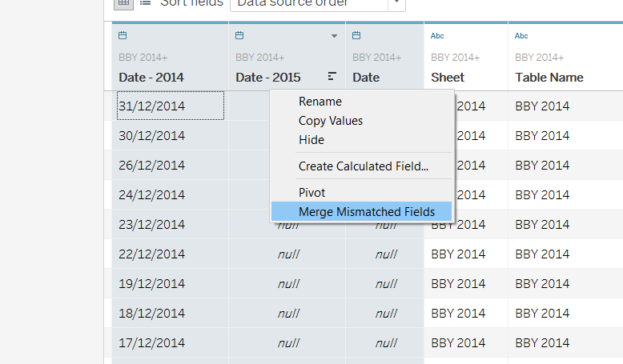Open the Date - 2015 column dropdown arrow
Screen dimensions: 623x364
point(335,37)
